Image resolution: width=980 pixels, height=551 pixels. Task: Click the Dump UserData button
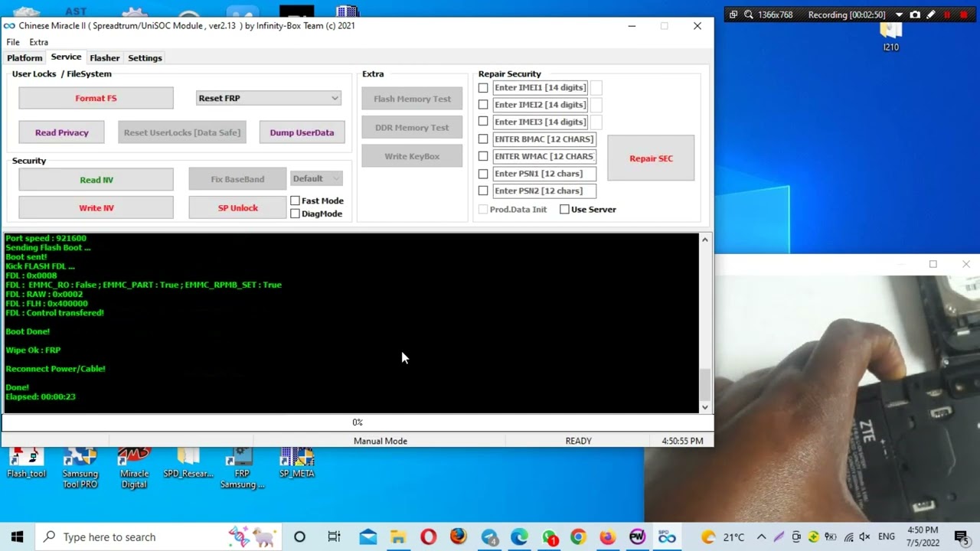click(302, 132)
